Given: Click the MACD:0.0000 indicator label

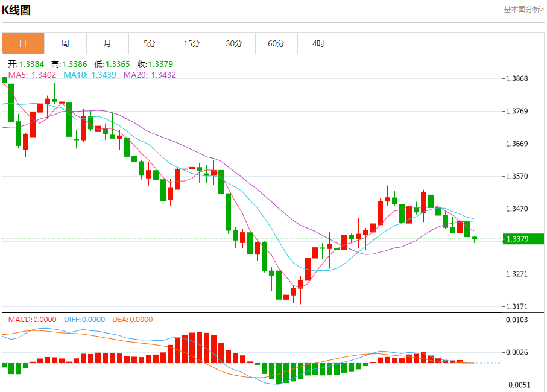Looking at the screenshot, I should pos(32,320).
